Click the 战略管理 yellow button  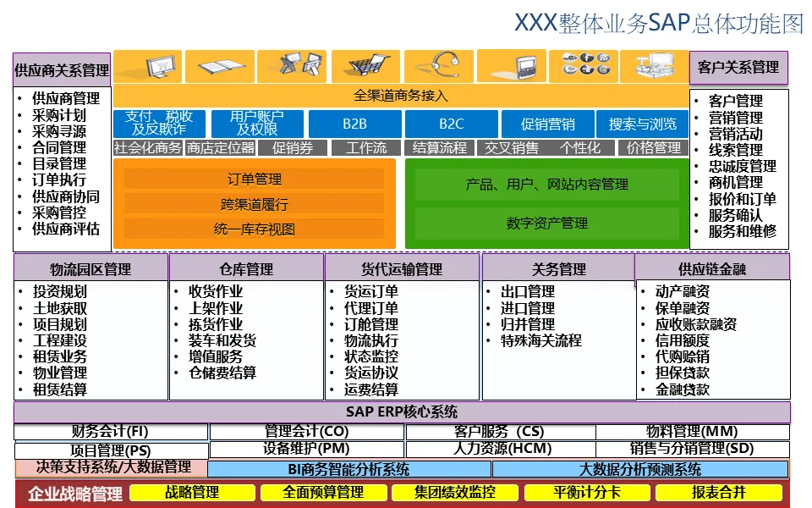(x=192, y=493)
